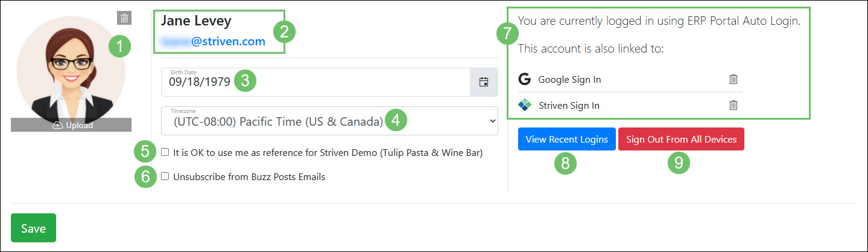Click the Jane Levey name heading
Screen dimensions: 868x252
click(196, 21)
